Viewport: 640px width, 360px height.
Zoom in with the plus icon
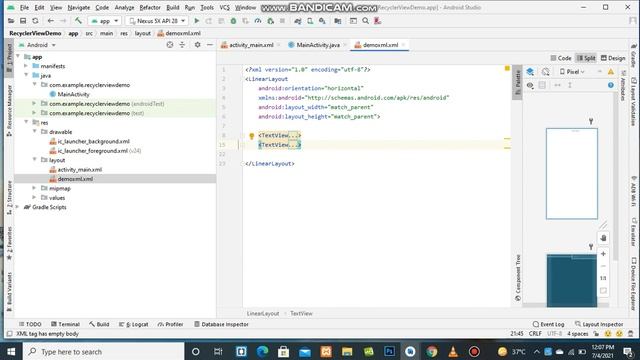click(x=603, y=254)
